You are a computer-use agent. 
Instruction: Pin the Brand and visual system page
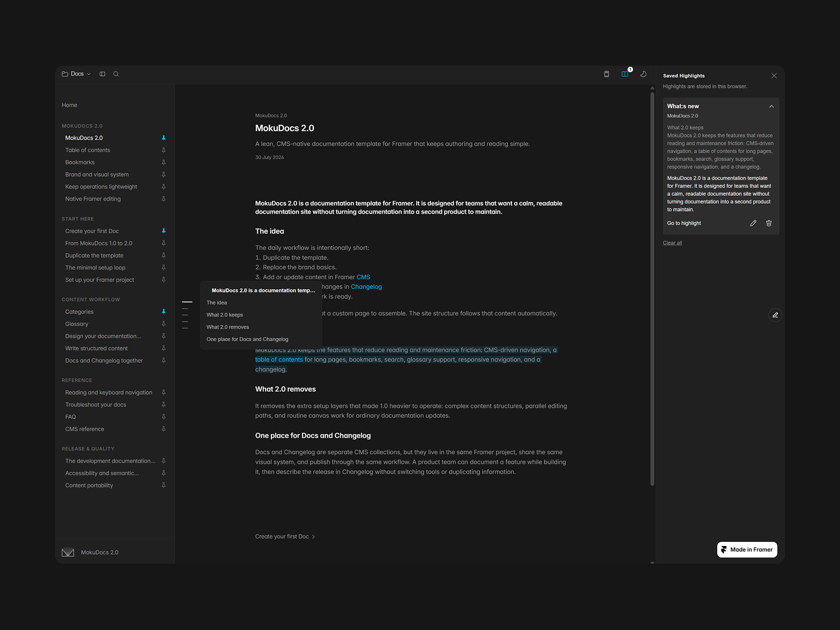pyautogui.click(x=163, y=174)
